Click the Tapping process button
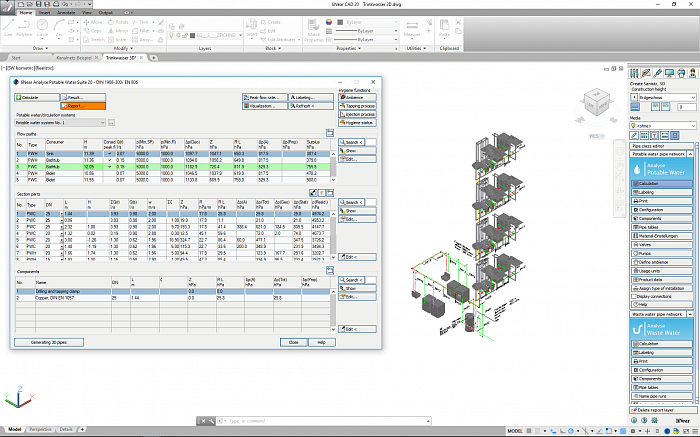The height and width of the screenshot is (437, 700). pyautogui.click(x=357, y=106)
